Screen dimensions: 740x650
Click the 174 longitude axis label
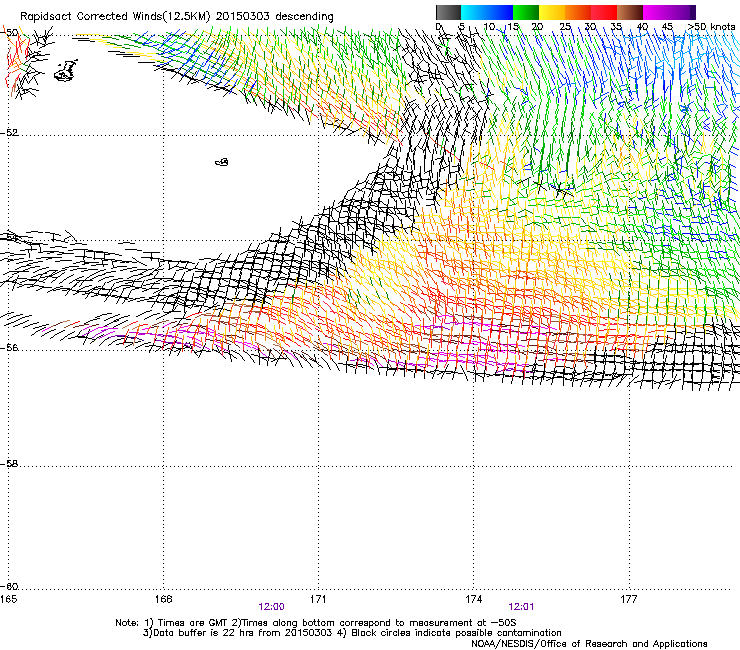pos(473,599)
